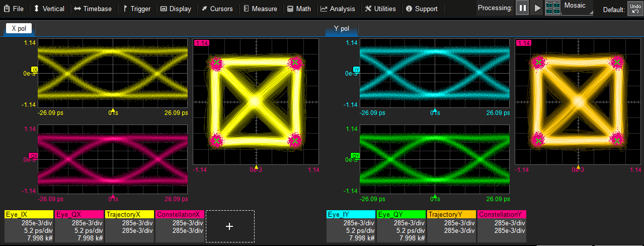Image resolution: width=644 pixels, height=246 pixels.
Task: Pause processing with the pause button
Action: pos(522,8)
